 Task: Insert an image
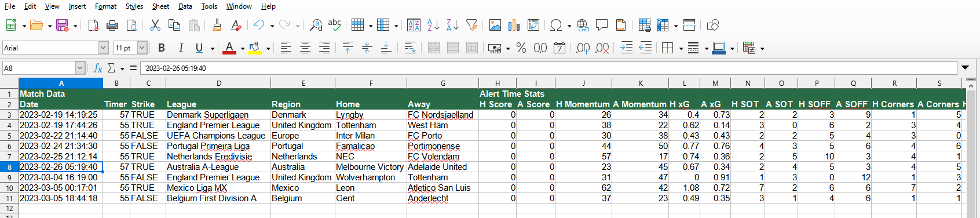point(495,25)
